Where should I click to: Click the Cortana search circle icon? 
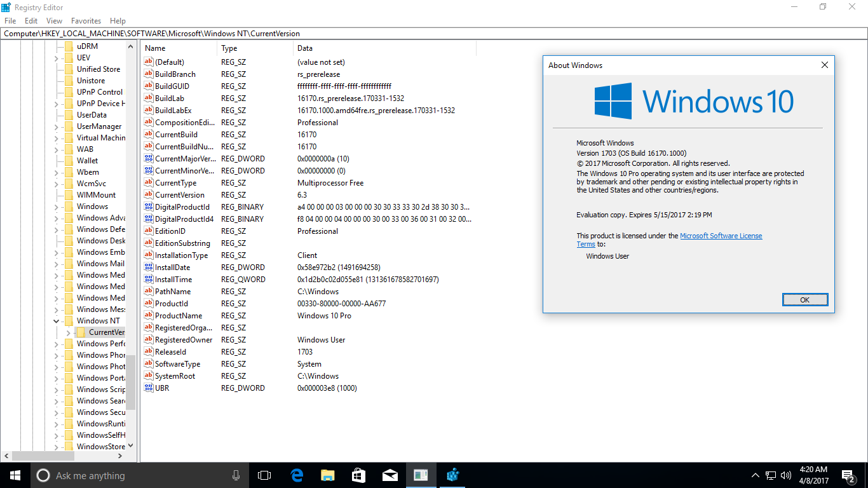click(x=43, y=475)
